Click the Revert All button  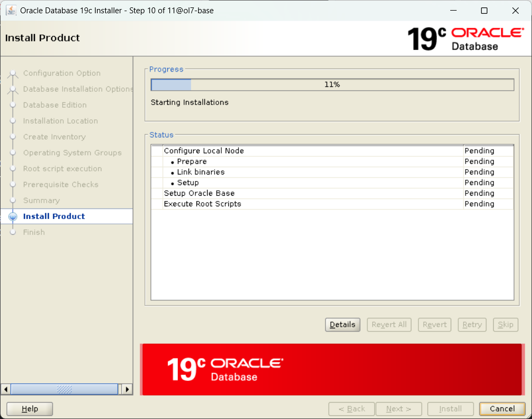tap(389, 325)
